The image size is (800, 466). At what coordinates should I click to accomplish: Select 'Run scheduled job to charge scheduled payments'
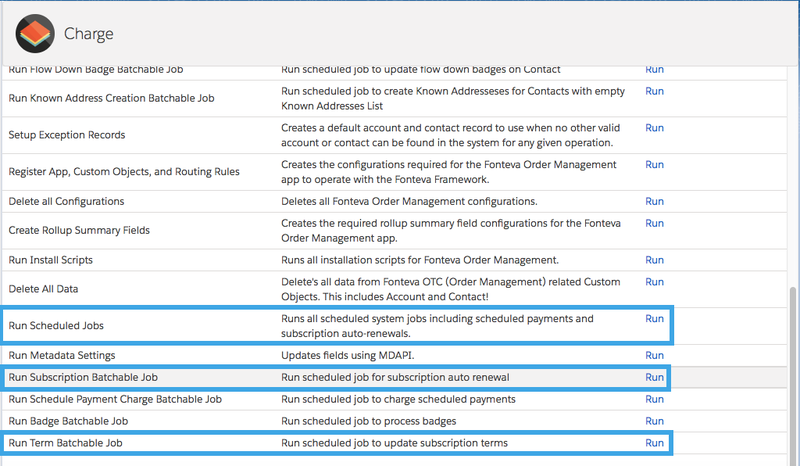(x=398, y=399)
